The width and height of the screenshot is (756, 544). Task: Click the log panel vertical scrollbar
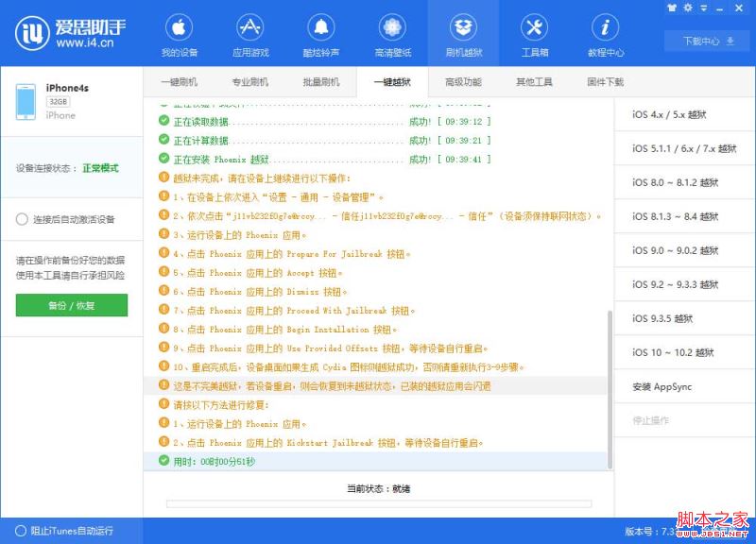(x=610, y=389)
